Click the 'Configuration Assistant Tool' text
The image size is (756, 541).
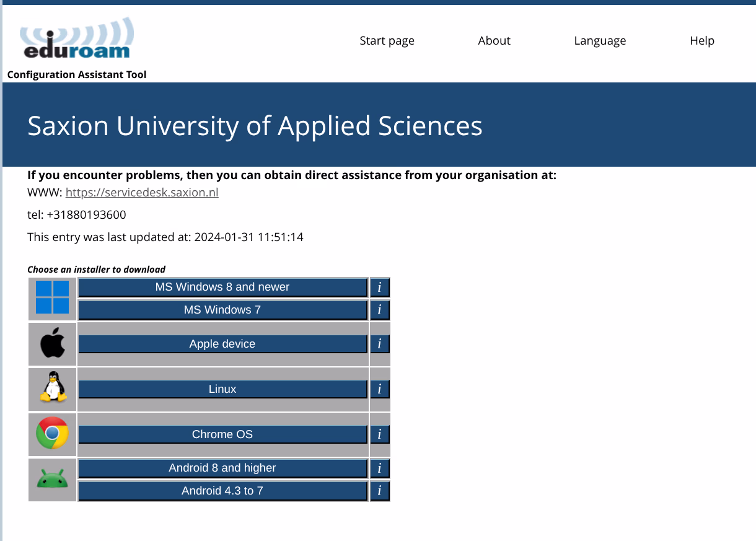(x=77, y=75)
